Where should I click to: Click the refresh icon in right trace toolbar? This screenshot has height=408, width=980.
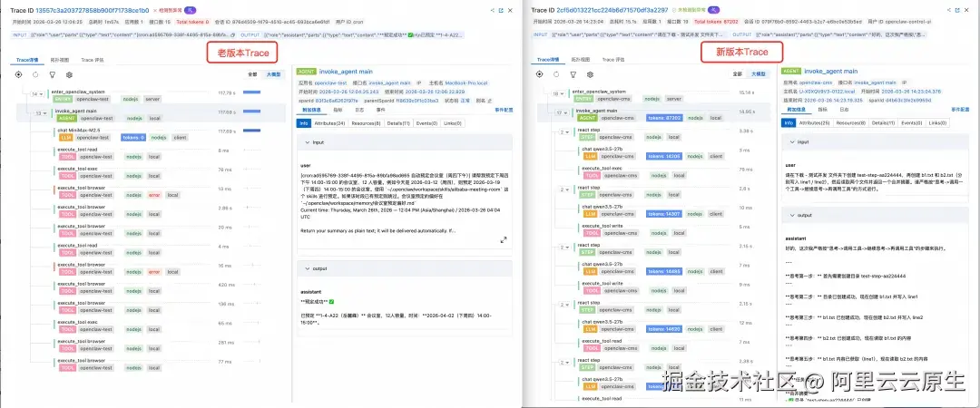(555, 74)
